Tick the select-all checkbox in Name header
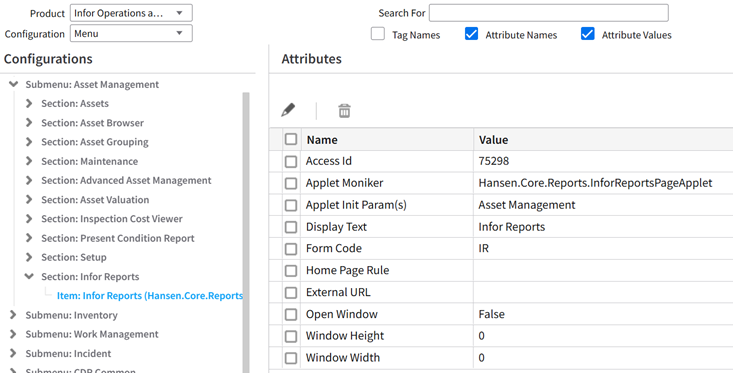 click(x=291, y=139)
